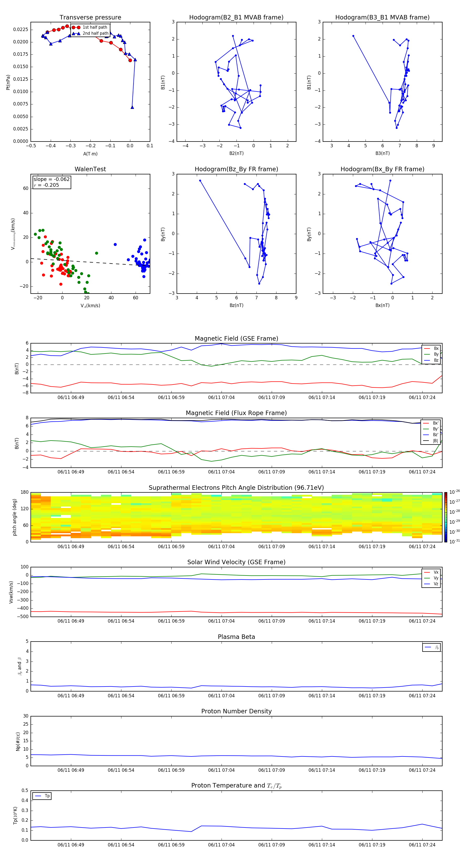Click the 'Hodogram(B3_B1 MVAB frame)' title
Image resolution: width=473 pixels, height=868 pixels.
click(382, 18)
